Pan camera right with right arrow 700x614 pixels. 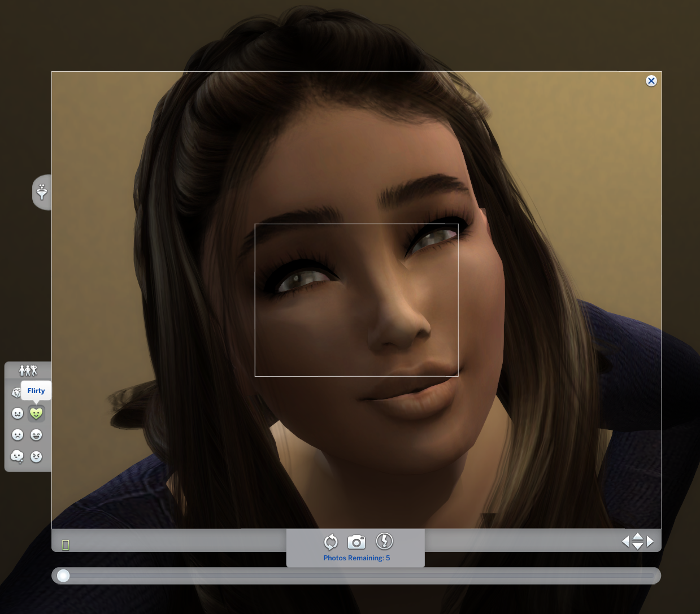pos(650,541)
